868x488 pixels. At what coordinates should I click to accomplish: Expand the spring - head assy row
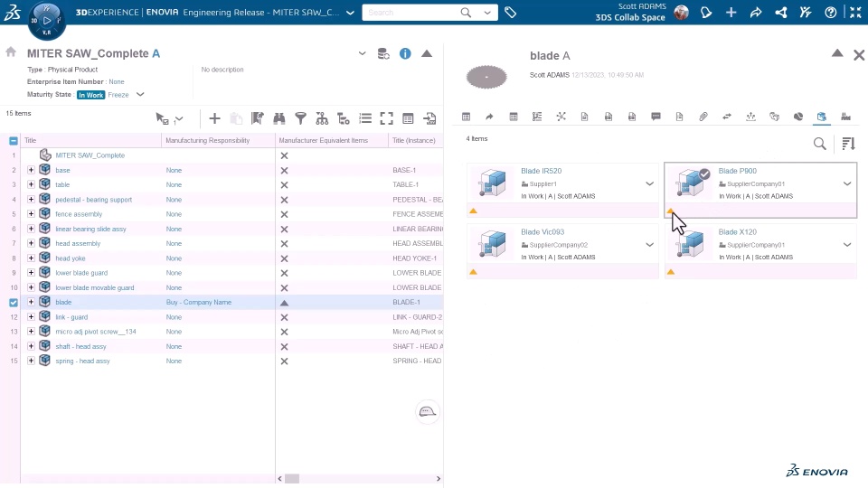pos(31,361)
